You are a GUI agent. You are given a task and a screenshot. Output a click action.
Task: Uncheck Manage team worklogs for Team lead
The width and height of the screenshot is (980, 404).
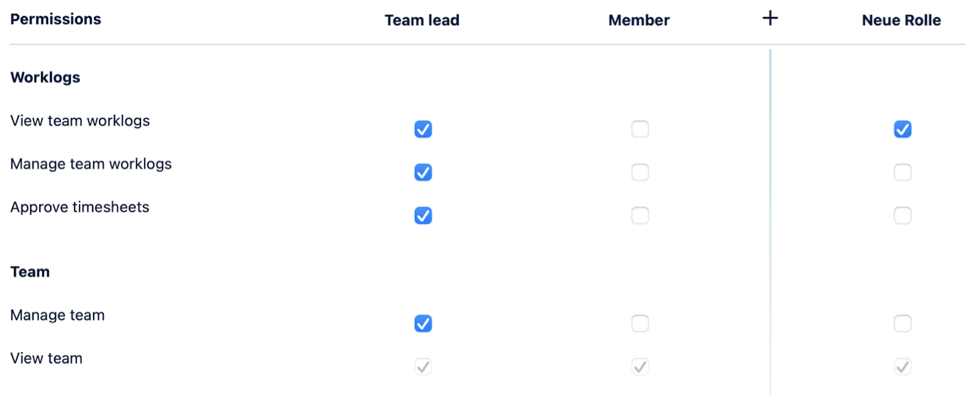coord(423,173)
